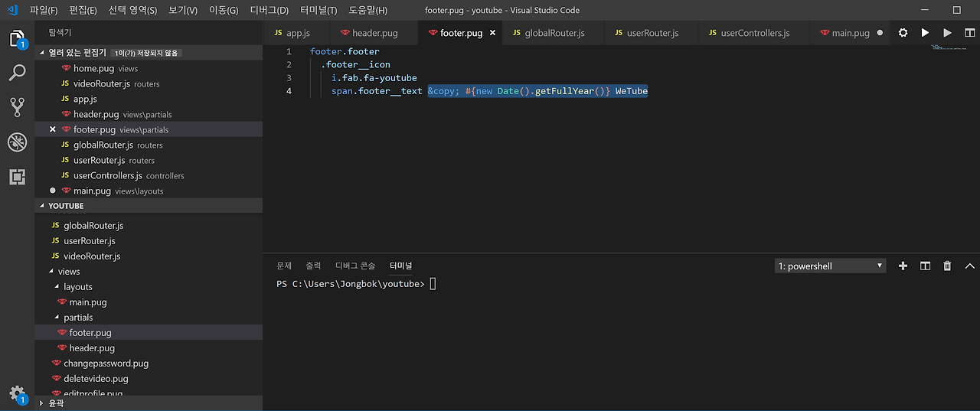
Task: Open globalRouter.js in YOUTUBE file tree
Action: point(149,226)
